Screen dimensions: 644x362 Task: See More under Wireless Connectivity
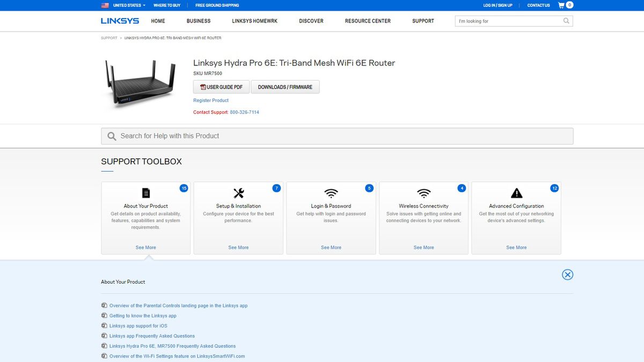tap(423, 247)
